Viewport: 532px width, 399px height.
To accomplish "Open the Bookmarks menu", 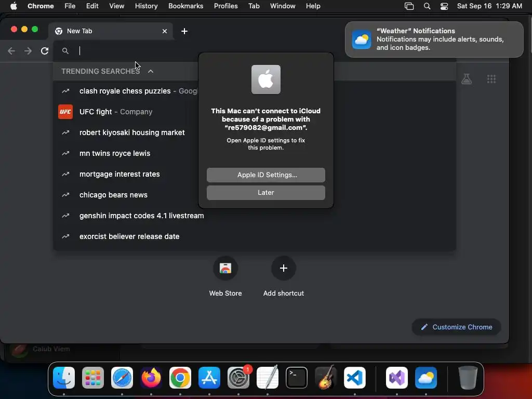I will (x=185, y=6).
